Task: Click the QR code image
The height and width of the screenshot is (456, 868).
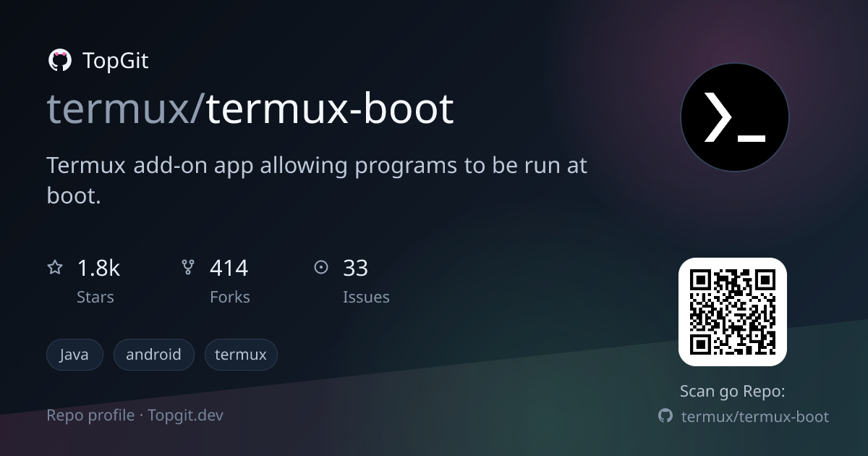Action: (732, 311)
